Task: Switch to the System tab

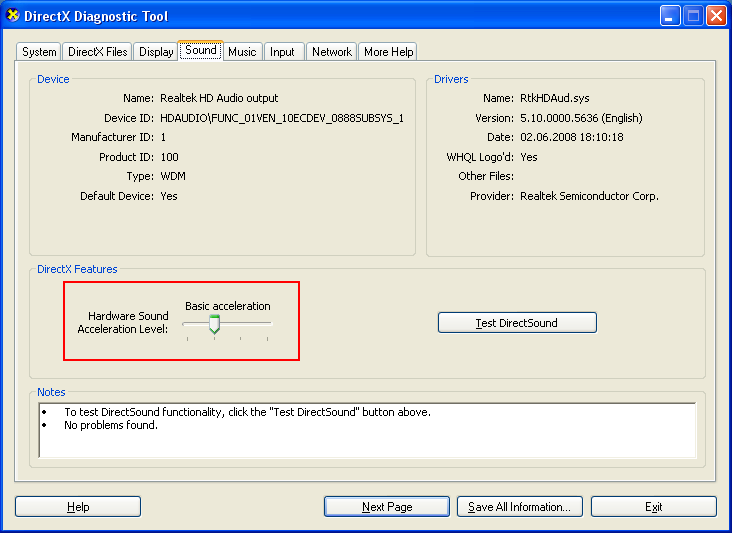Action: click(39, 51)
